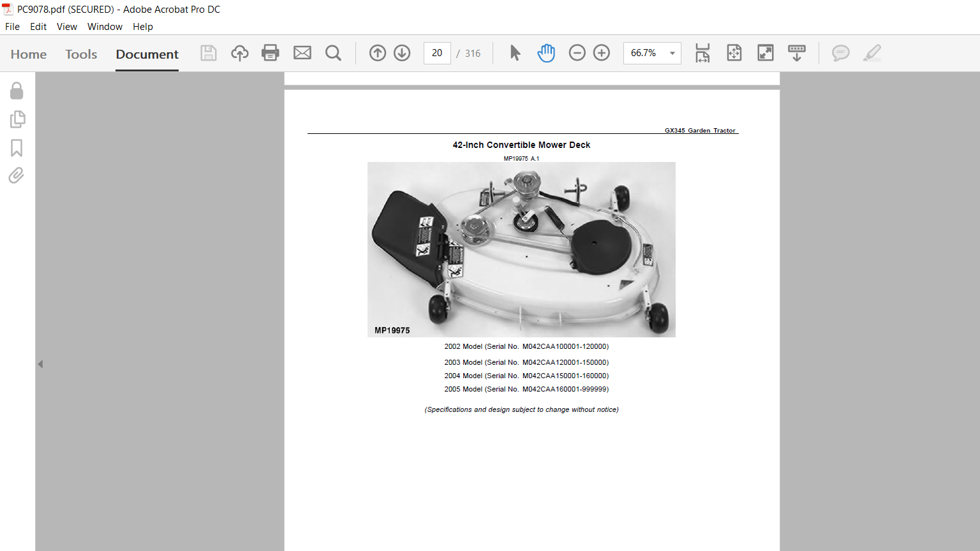The image size is (980, 551).
Task: Click the Fit width scrolling icon
Action: coord(702,53)
